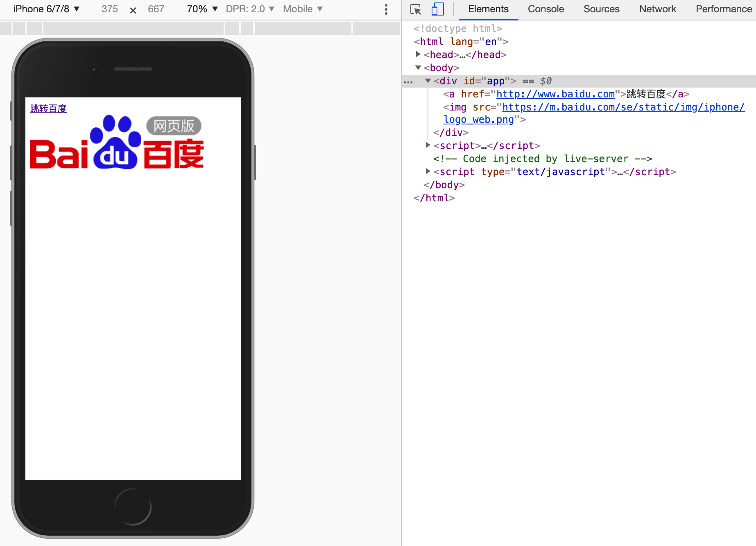Image resolution: width=756 pixels, height=546 pixels.
Task: Collapse the div id="app" node
Action: tap(428, 81)
